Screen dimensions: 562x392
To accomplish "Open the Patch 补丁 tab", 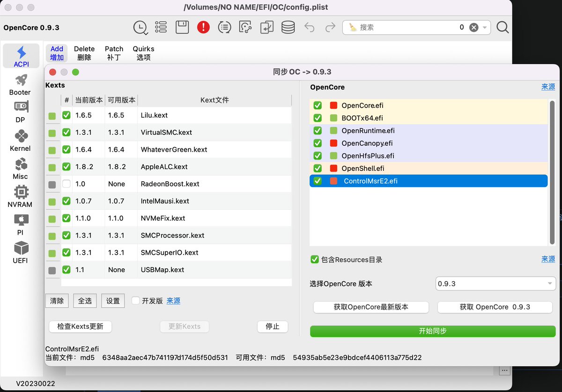I will pos(114,52).
